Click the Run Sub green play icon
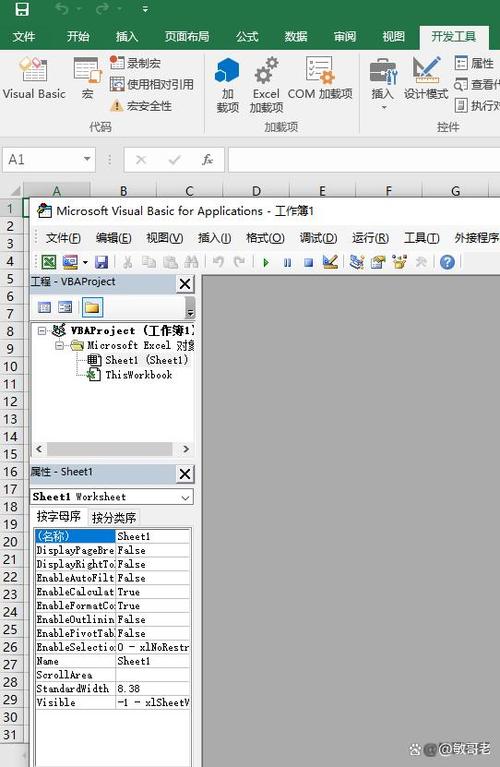This screenshot has width=500, height=767. 266,262
